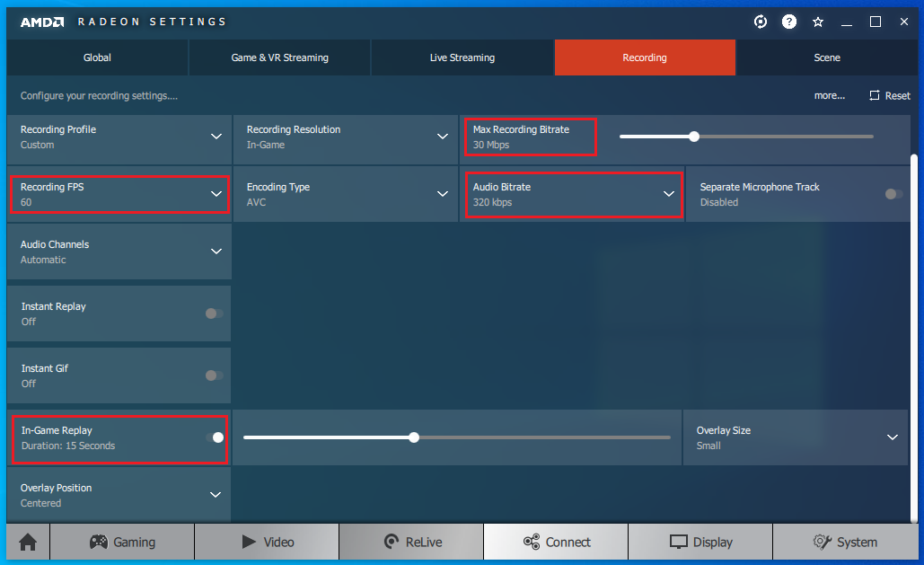Click the Home icon in bottom bar

pyautogui.click(x=28, y=542)
